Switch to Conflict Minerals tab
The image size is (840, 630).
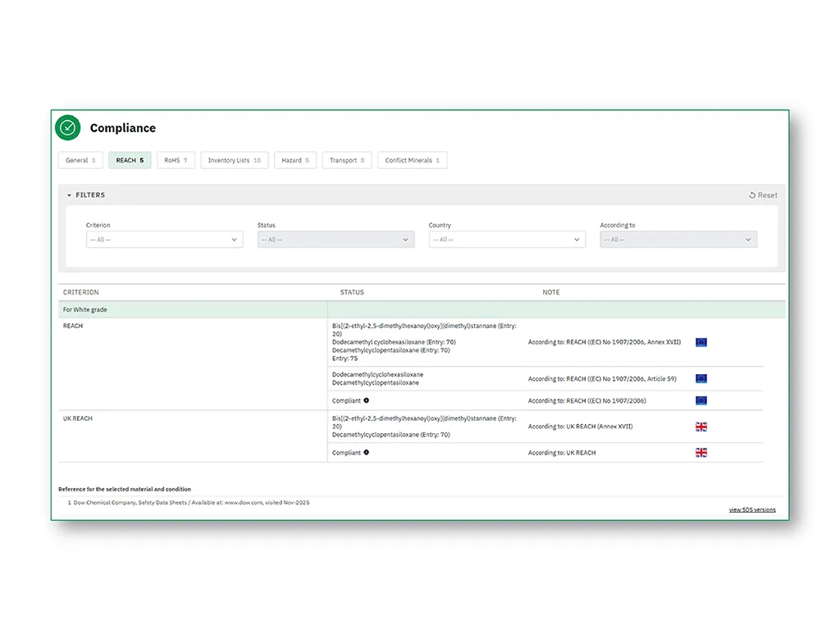[x=412, y=160]
